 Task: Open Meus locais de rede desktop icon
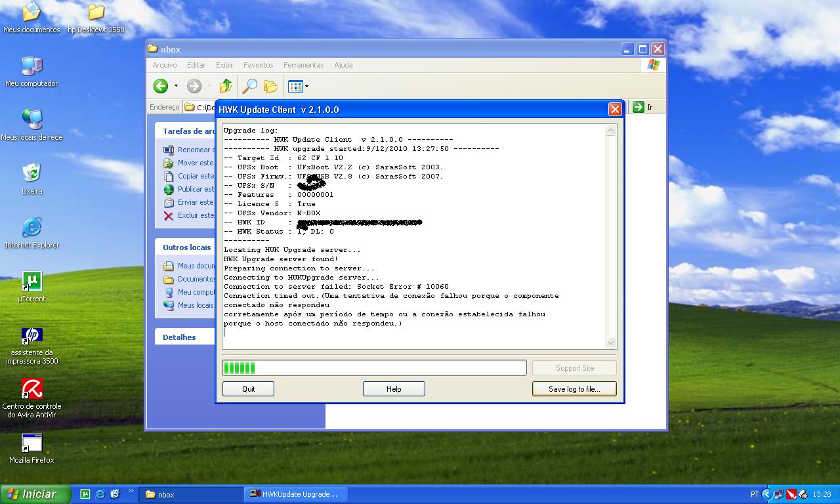(x=31, y=125)
